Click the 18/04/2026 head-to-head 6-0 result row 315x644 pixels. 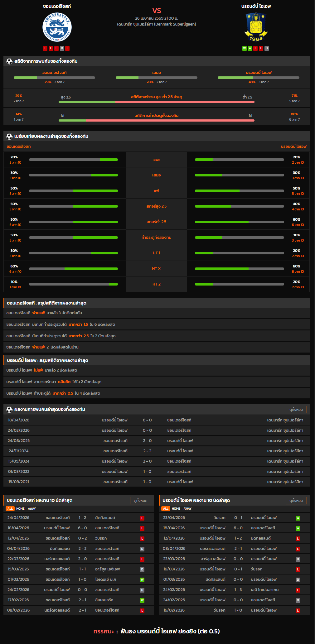[x=156, y=420]
